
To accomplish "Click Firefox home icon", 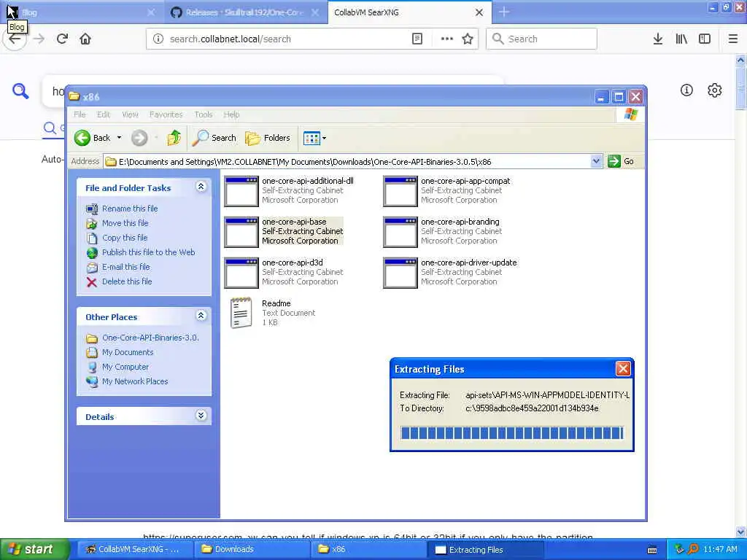I will click(x=85, y=39).
